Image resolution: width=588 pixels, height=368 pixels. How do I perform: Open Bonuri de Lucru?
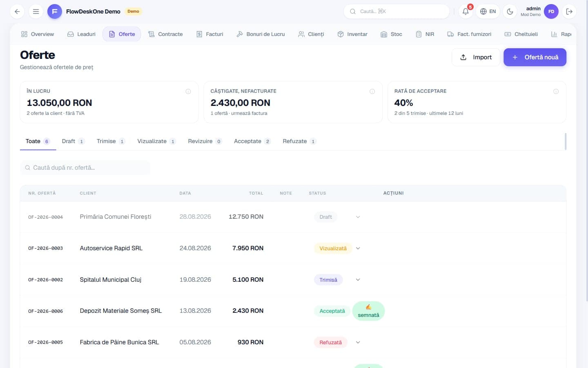point(261,34)
